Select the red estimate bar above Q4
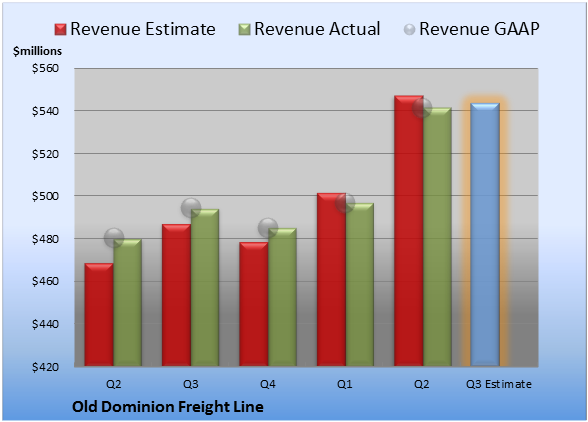 tap(254, 304)
